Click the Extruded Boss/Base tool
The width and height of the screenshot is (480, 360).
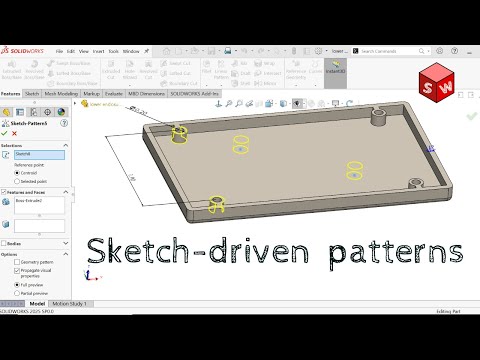12,70
